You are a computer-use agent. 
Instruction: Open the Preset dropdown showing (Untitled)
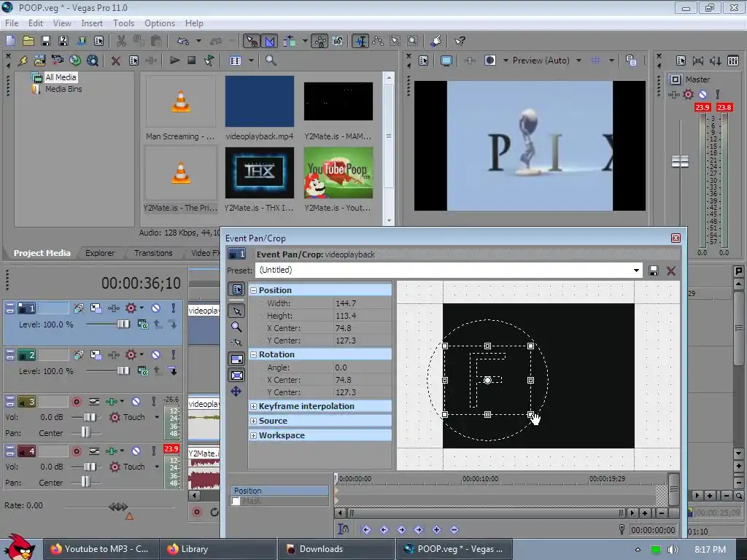coord(636,271)
